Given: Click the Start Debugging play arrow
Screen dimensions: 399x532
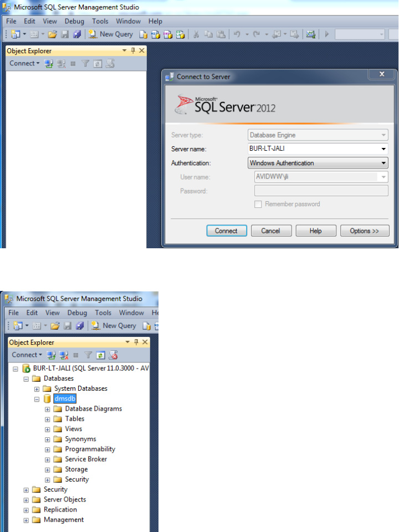Looking at the screenshot, I should pyautogui.click(x=327, y=34).
